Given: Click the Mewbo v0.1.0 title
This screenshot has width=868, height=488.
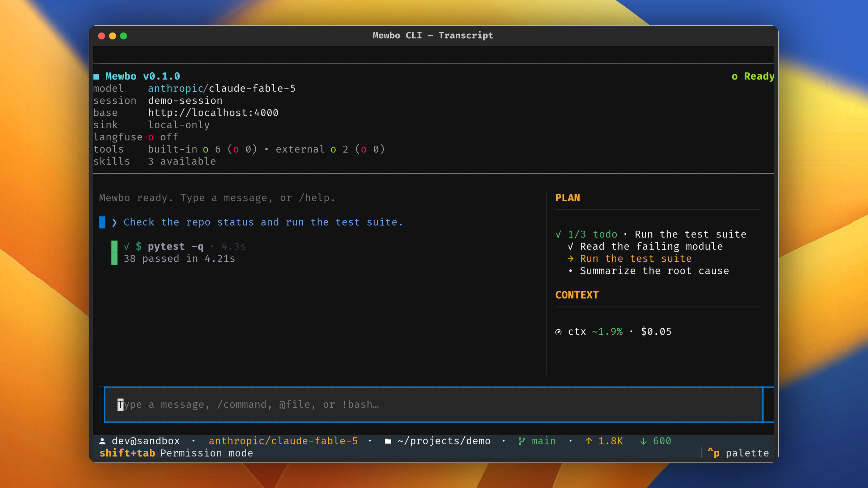Looking at the screenshot, I should tap(142, 76).
